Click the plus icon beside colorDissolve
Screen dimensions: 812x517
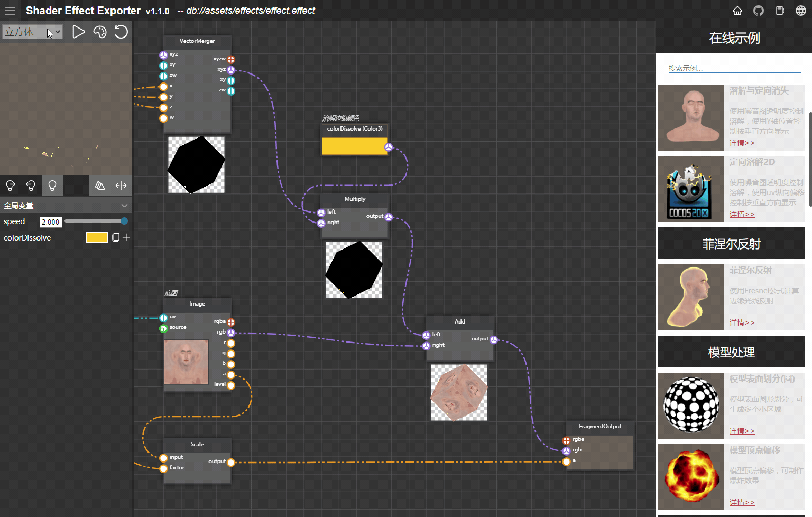[x=126, y=238]
